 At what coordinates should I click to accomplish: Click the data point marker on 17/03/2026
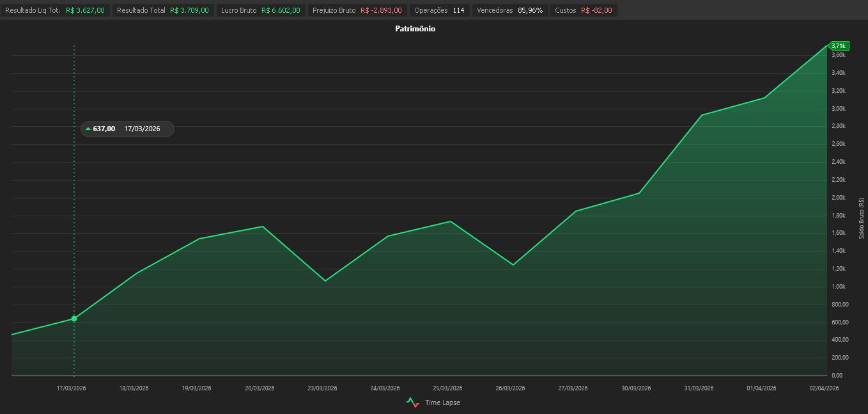74,319
